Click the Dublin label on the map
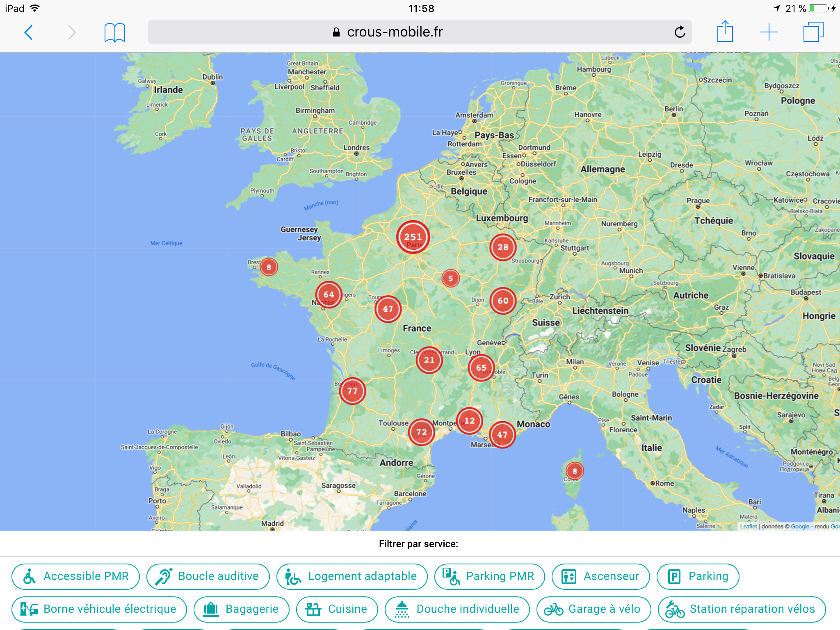 (212, 77)
